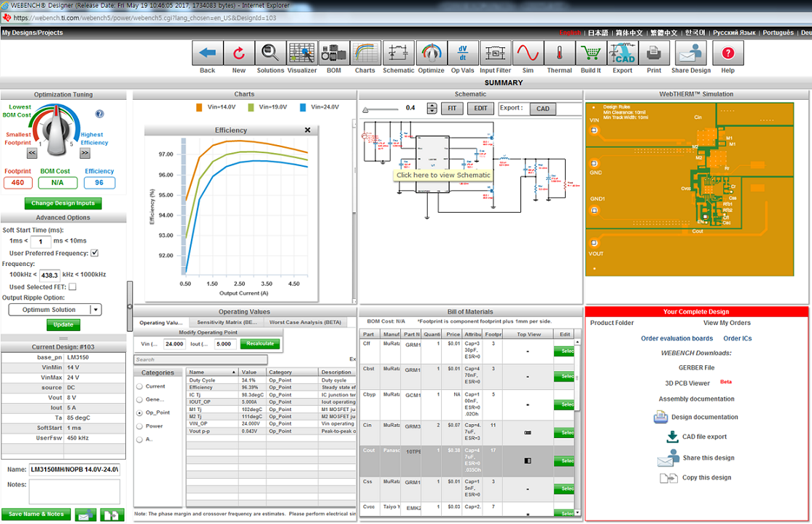The width and height of the screenshot is (812, 524).
Task: Click optimization tuning help question mark
Action: coord(99,114)
